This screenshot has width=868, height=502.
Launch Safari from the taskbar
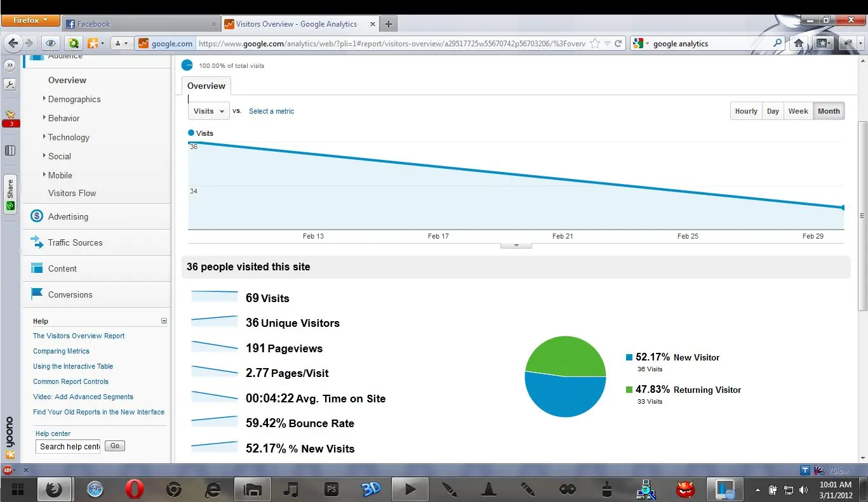pos(95,489)
